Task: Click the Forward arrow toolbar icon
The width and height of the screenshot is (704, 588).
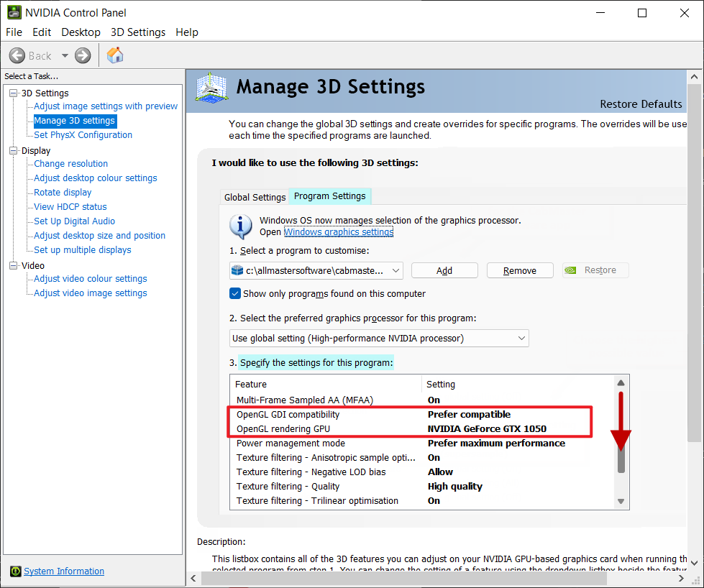Action: pos(83,55)
